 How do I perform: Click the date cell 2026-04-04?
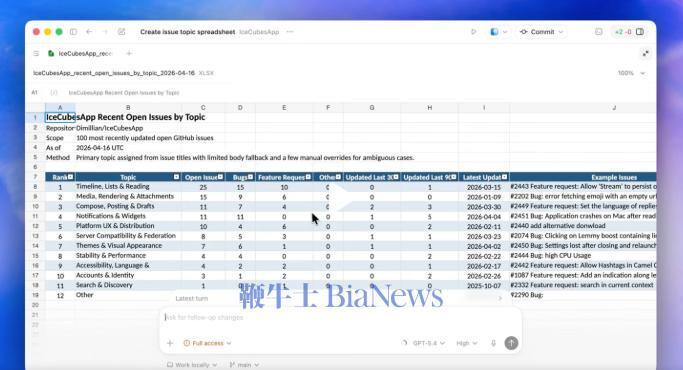click(484, 217)
